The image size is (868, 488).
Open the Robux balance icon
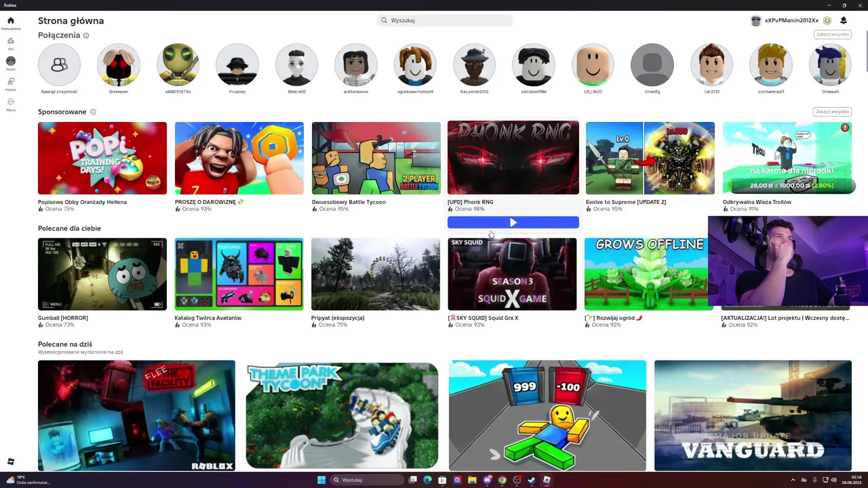(x=827, y=20)
